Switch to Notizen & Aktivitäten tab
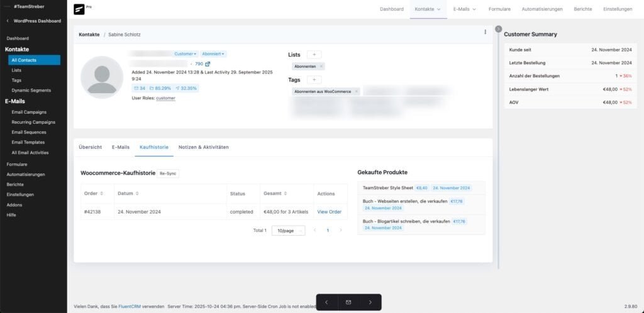Viewport: 644px width, 313px height. [204, 147]
